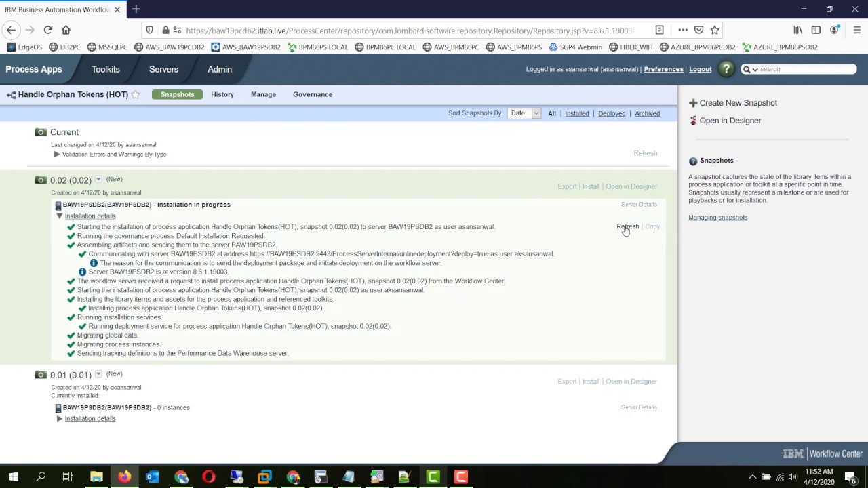868x488 pixels.
Task: Favorite Handle Orphan Tokens with star icon
Action: point(136,95)
